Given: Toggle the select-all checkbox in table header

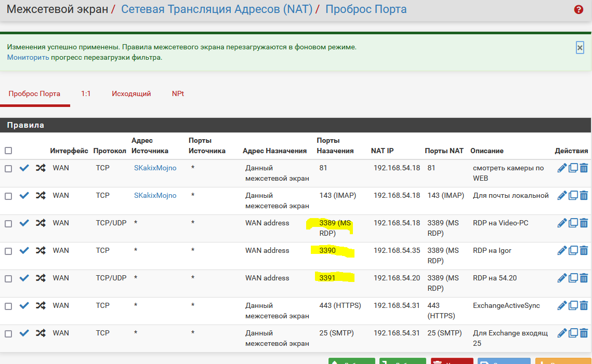Looking at the screenshot, I should point(8,151).
